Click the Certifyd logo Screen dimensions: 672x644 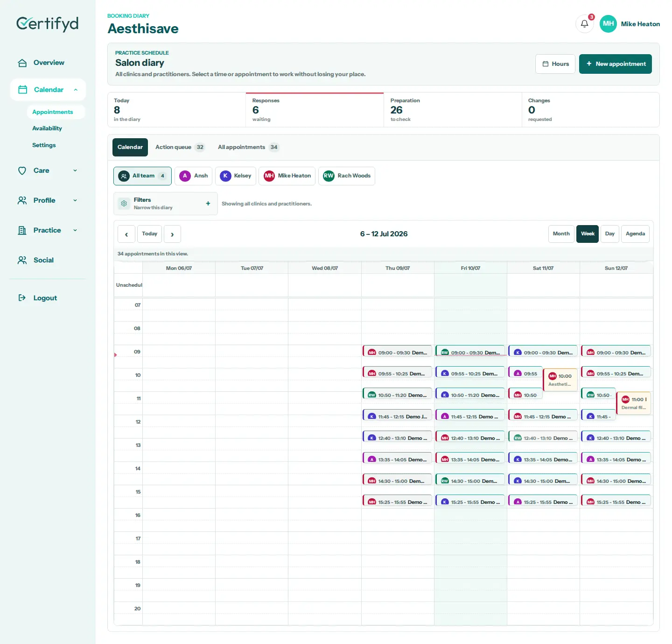[x=48, y=23]
